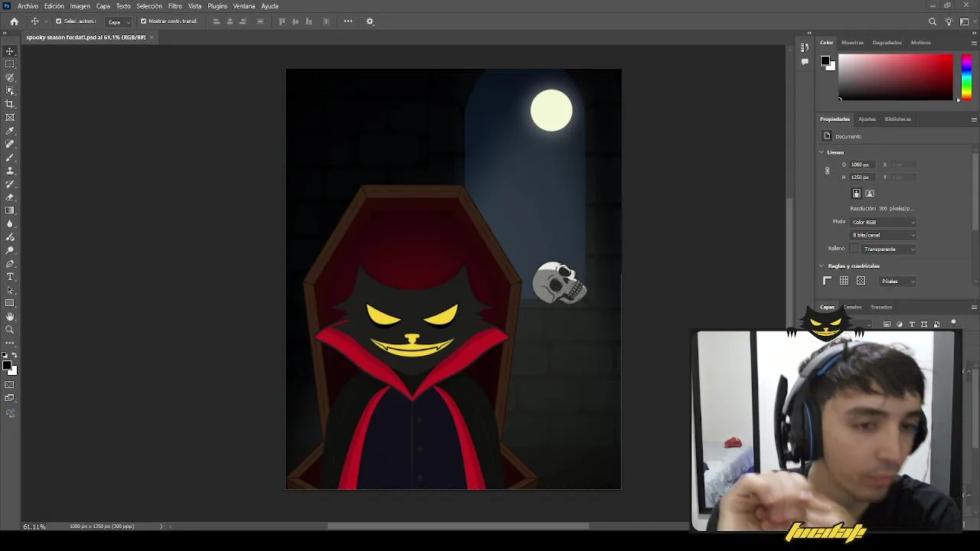Image resolution: width=980 pixels, height=551 pixels.
Task: Open the '8 bits/canal' depth dropdown
Action: click(x=884, y=235)
